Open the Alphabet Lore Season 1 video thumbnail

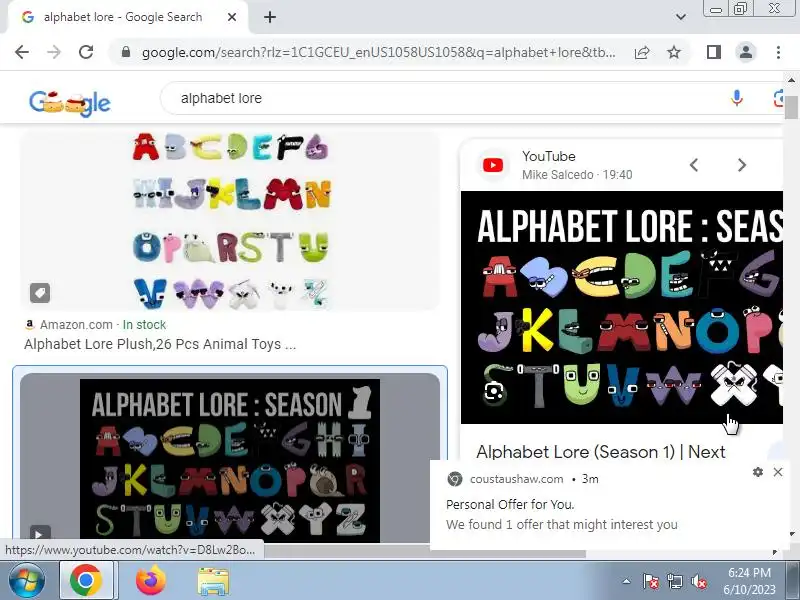(x=230, y=458)
